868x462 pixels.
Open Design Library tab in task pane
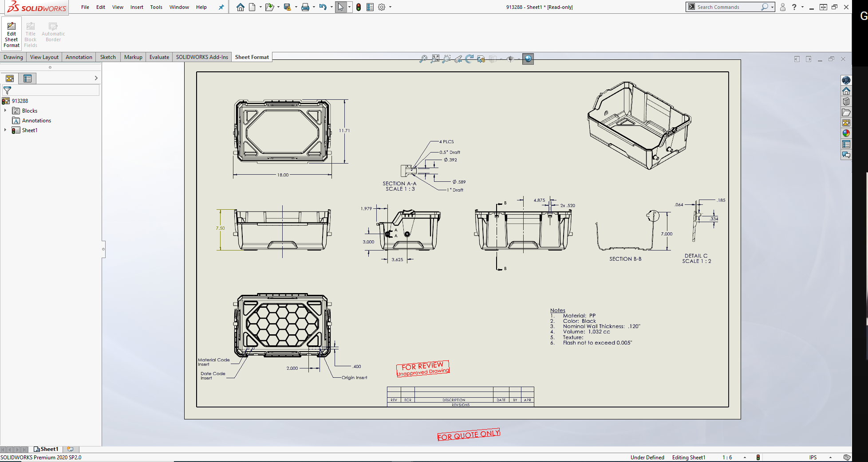tap(846, 102)
